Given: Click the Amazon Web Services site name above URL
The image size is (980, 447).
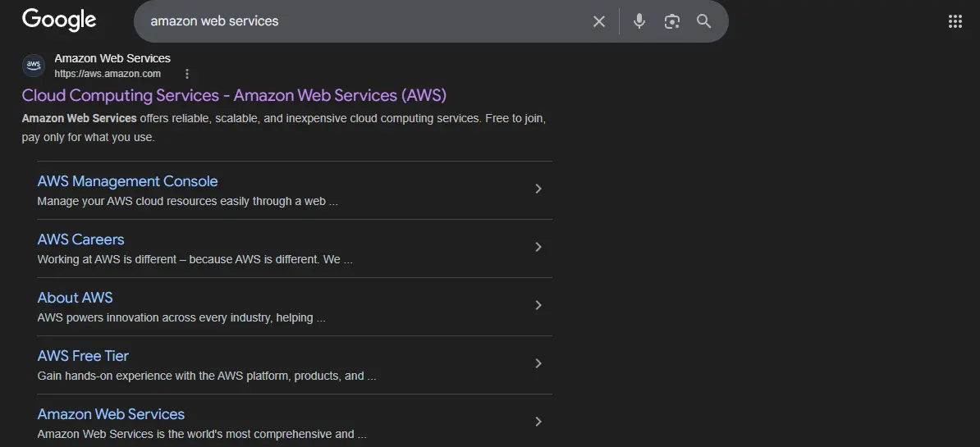Looking at the screenshot, I should tap(112, 58).
